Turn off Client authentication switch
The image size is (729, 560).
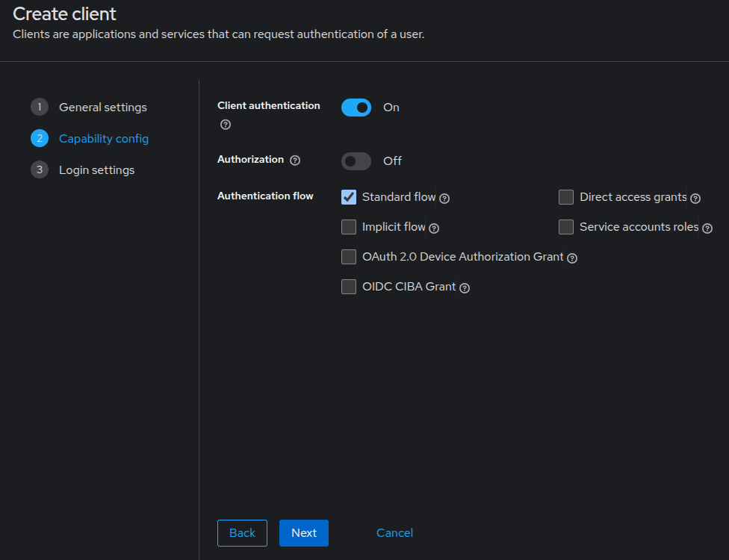coord(356,108)
